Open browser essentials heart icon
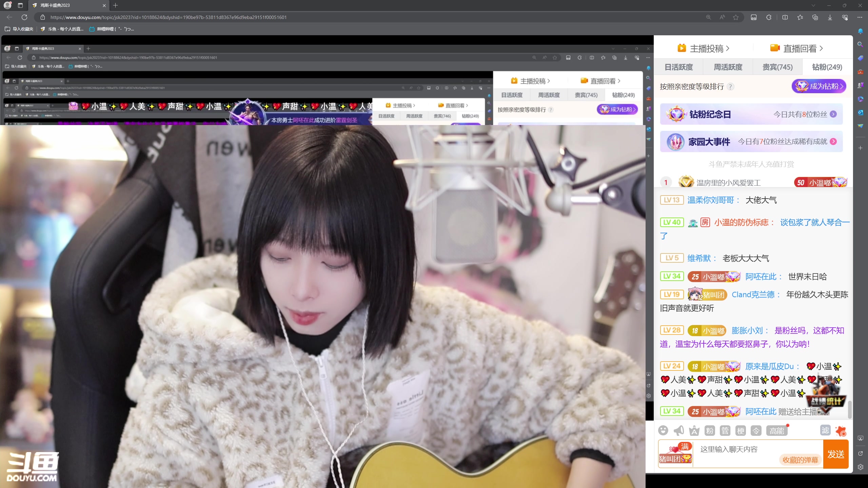 (845, 17)
